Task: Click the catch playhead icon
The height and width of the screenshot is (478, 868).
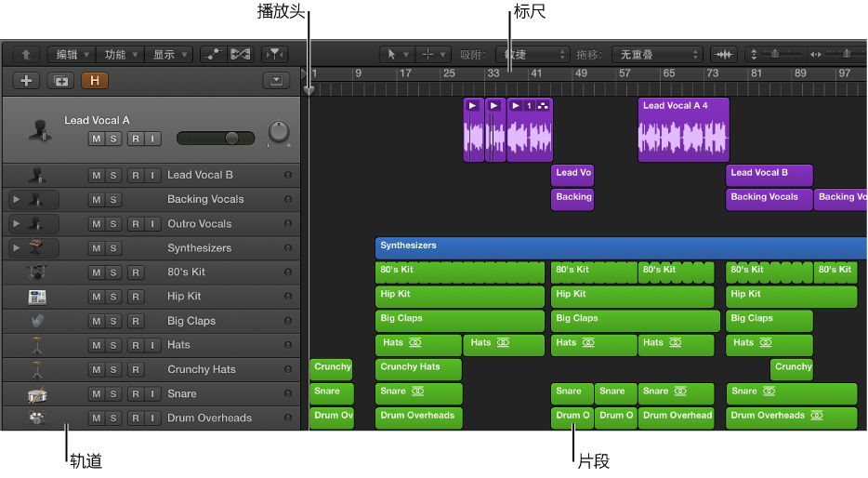Action: [x=275, y=55]
